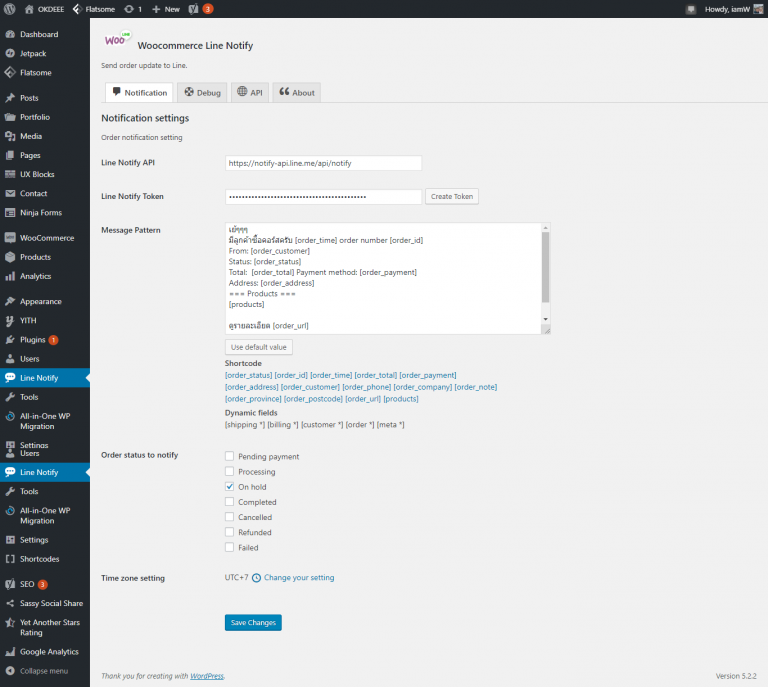768x687 pixels.
Task: Click the [order_note] shortcode link
Action: pyautogui.click(x=476, y=387)
